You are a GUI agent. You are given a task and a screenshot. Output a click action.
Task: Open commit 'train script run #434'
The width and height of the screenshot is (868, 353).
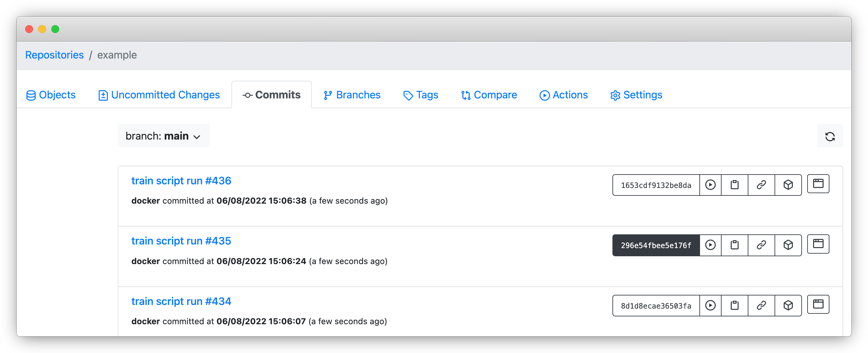pyautogui.click(x=181, y=301)
